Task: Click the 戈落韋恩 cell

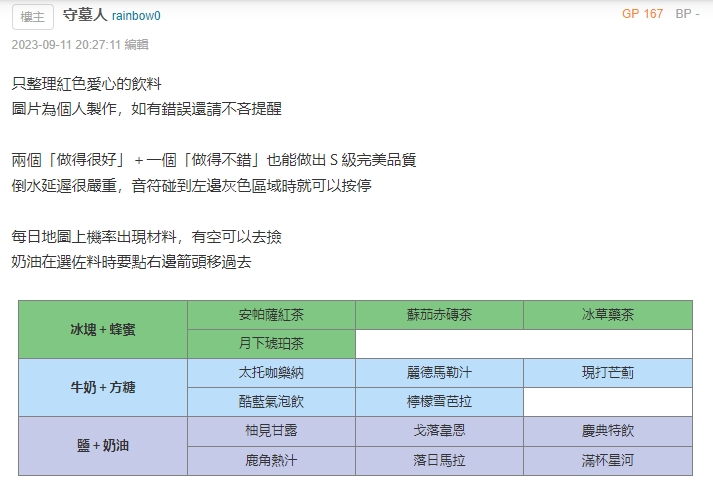Action: (439, 430)
